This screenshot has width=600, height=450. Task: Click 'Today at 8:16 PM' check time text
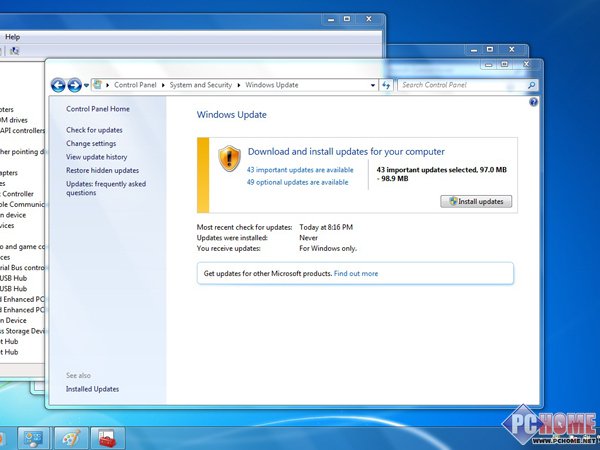point(326,227)
